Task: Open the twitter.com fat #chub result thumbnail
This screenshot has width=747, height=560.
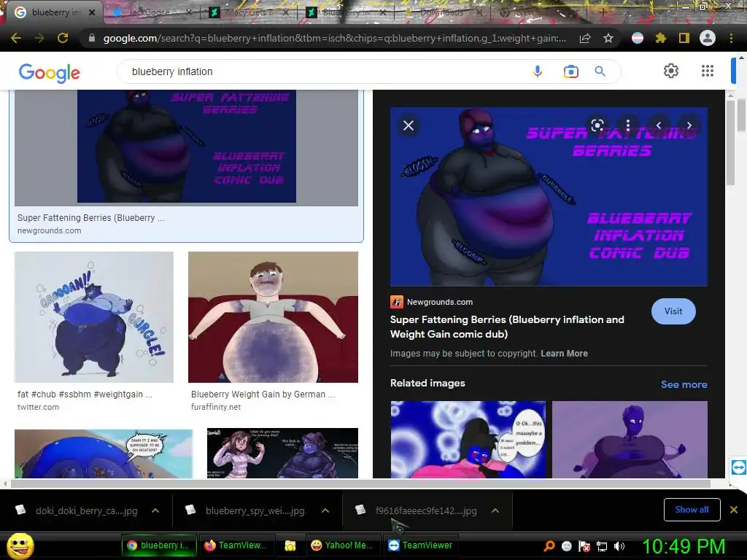Action: click(x=94, y=317)
